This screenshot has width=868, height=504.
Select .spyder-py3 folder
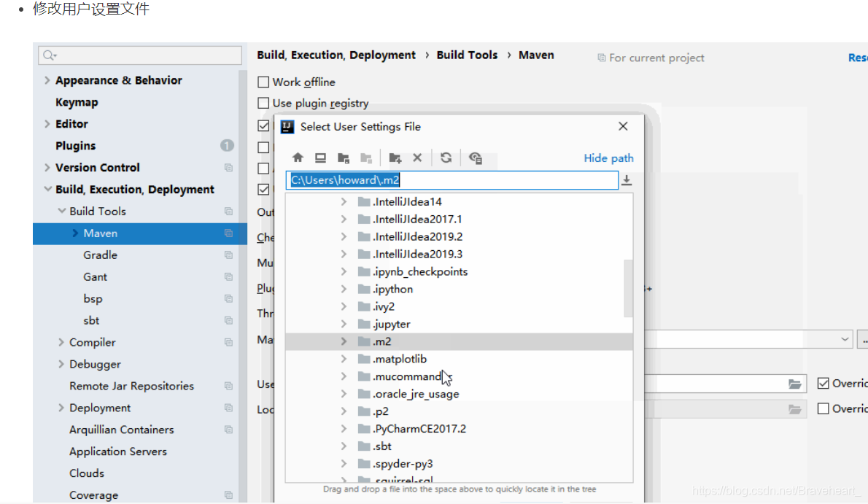[403, 464]
